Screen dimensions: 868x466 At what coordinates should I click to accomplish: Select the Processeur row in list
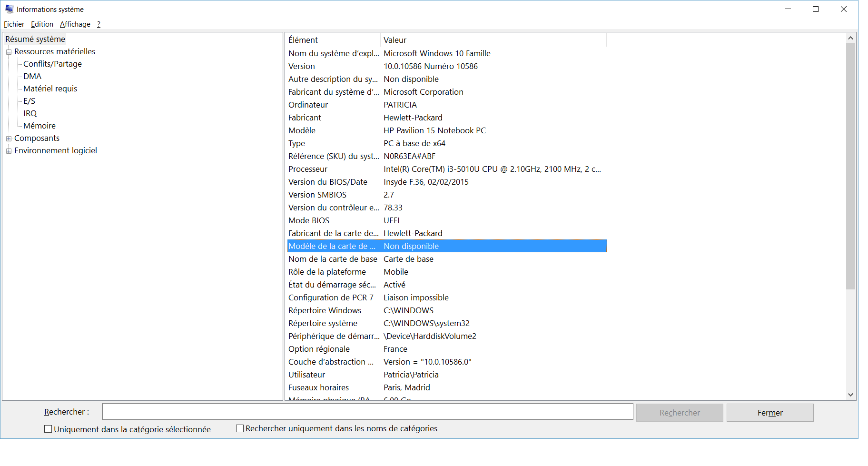coord(308,169)
